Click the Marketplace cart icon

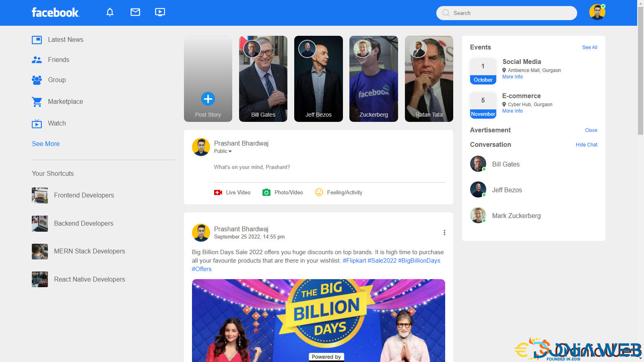click(x=37, y=102)
